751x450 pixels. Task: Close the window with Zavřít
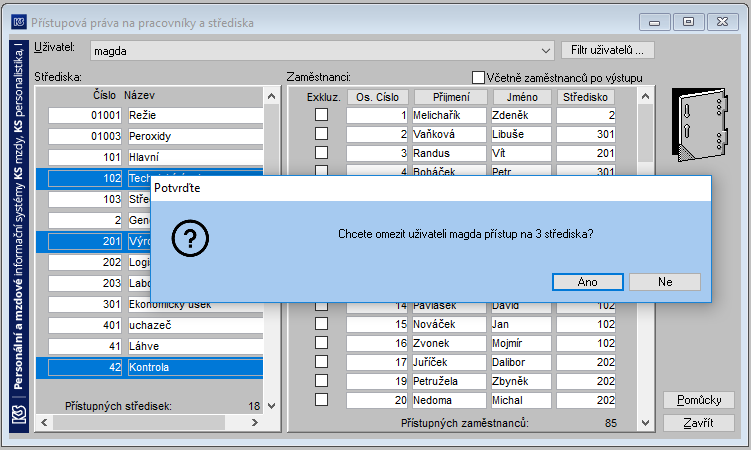(x=699, y=423)
